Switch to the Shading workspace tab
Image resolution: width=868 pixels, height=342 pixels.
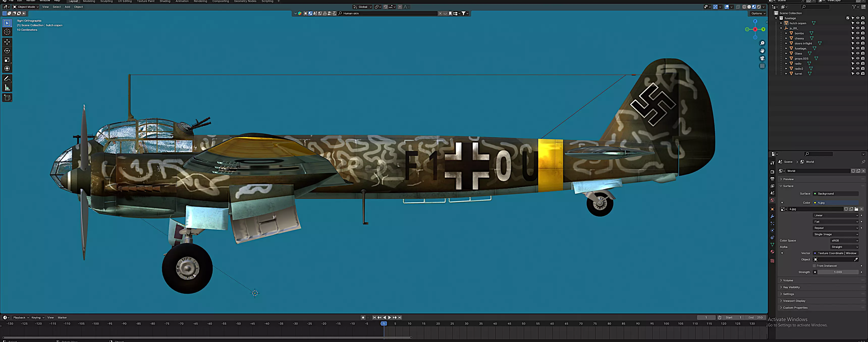pos(165,1)
